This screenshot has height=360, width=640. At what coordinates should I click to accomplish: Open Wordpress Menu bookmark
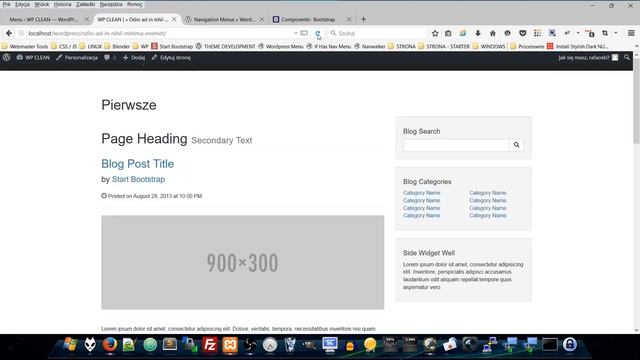pyautogui.click(x=281, y=46)
